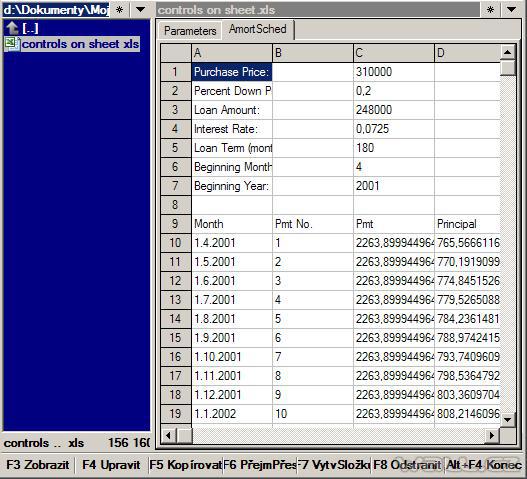This screenshot has height=479, width=527.
Task: Select column D header
Action: [x=467, y=53]
